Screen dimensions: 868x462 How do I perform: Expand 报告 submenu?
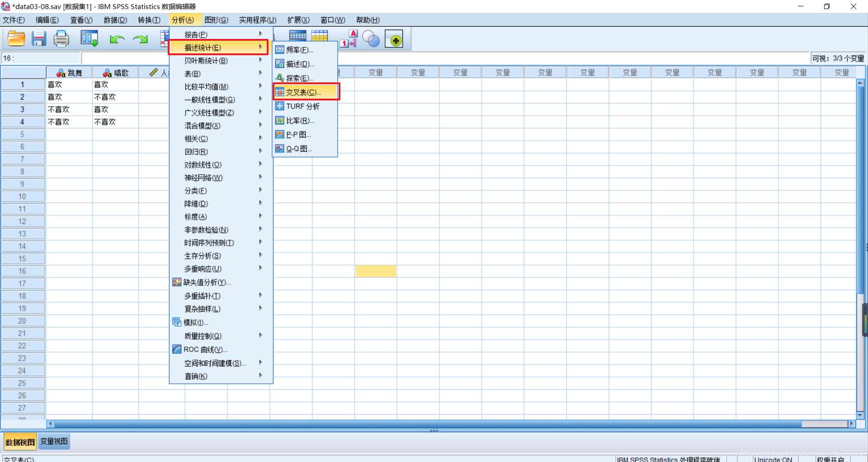pyautogui.click(x=221, y=34)
